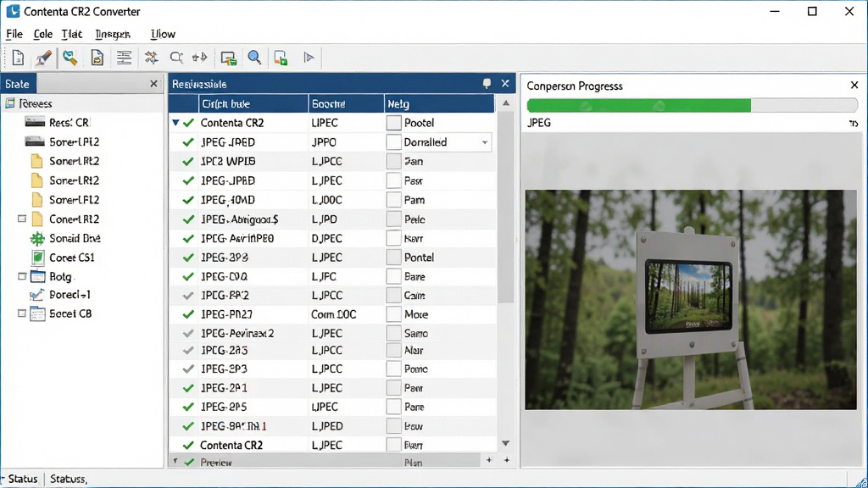Image resolution: width=868 pixels, height=488 pixels.
Task: Click the first plus button in the Preview row
Action: click(x=489, y=460)
